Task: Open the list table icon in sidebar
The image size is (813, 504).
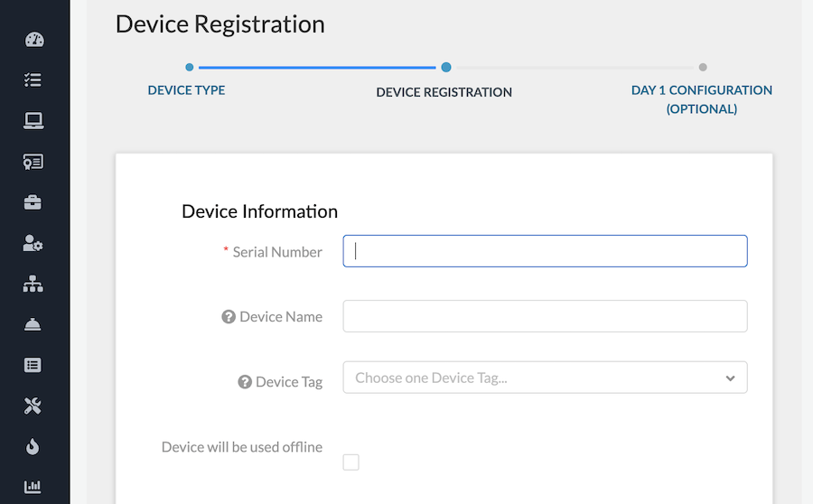Action: (x=33, y=366)
